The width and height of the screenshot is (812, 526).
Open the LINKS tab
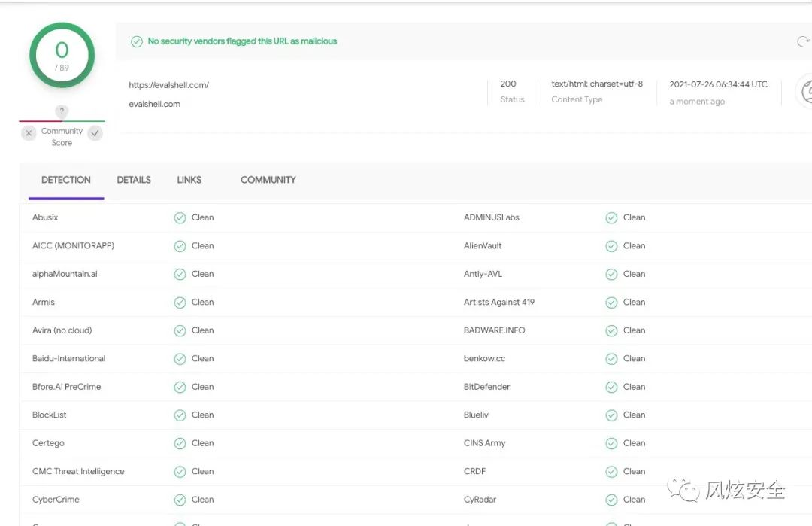click(x=189, y=180)
